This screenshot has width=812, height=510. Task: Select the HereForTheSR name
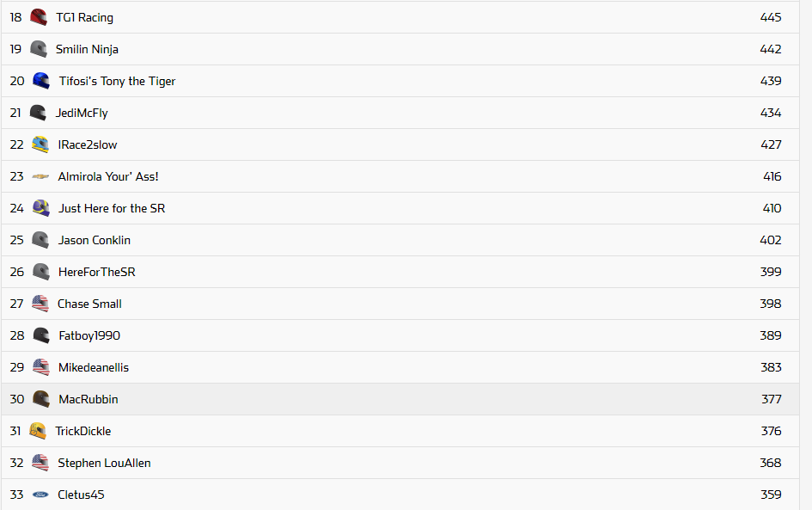[96, 272]
